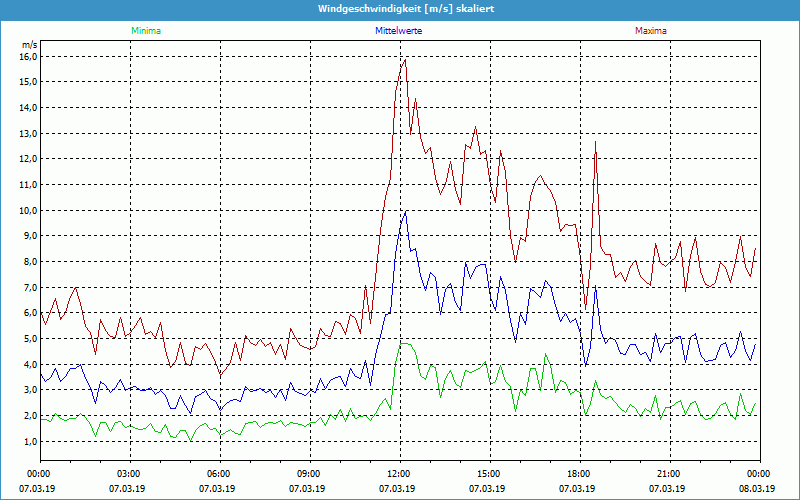This screenshot has height=500, width=800.
Task: Click the red Maxima spike just after 18:00
Action: click(595, 142)
